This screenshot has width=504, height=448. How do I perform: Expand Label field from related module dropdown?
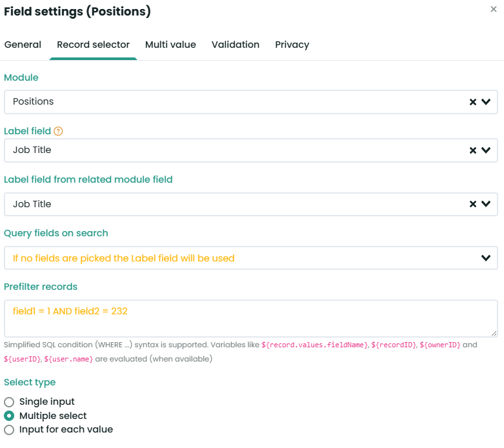coord(486,204)
